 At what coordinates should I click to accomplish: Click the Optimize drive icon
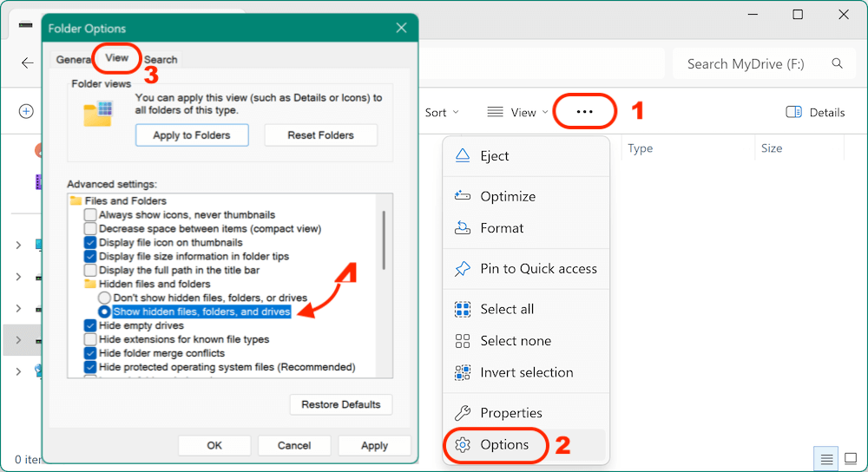(x=463, y=196)
